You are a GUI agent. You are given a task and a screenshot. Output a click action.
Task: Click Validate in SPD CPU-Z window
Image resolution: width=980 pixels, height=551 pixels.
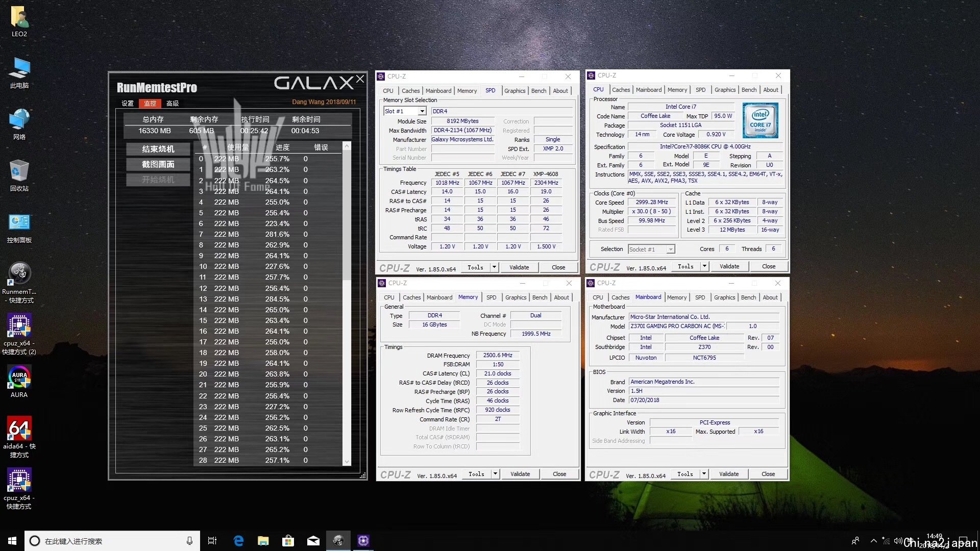pyautogui.click(x=519, y=267)
